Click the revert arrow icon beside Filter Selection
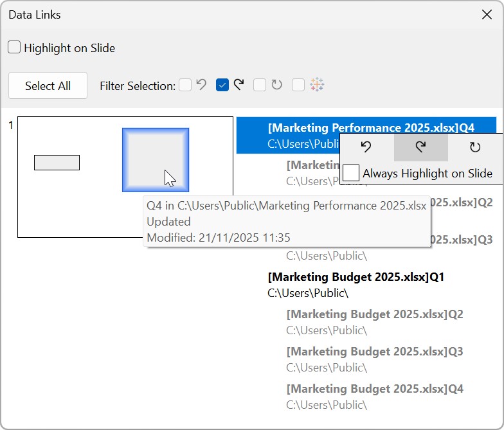504x430 pixels. tap(201, 85)
